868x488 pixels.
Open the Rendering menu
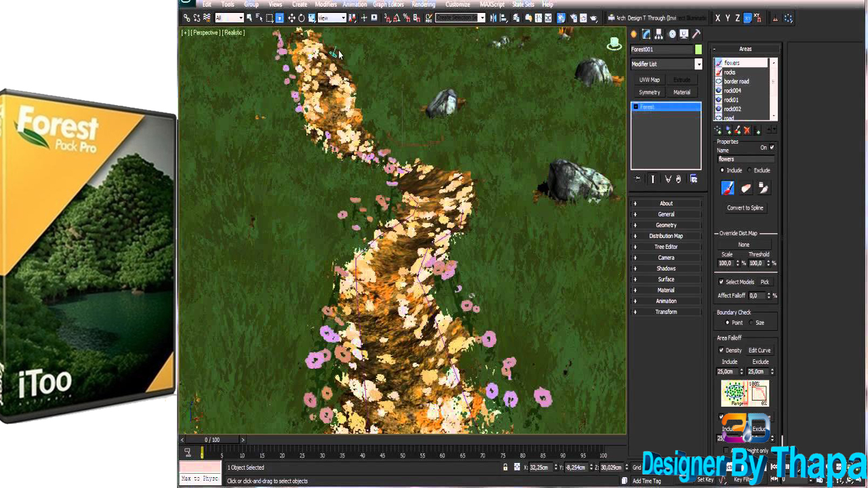423,4
